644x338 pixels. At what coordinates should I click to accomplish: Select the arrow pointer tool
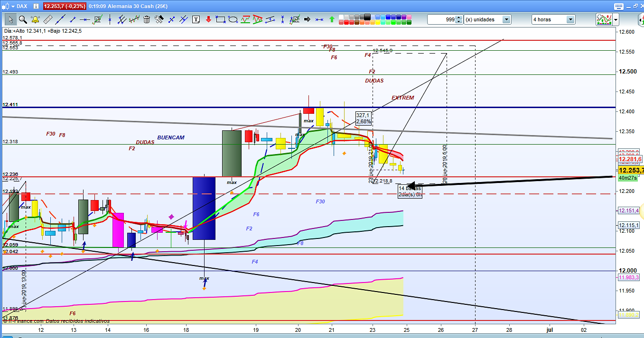pyautogui.click(x=10, y=19)
